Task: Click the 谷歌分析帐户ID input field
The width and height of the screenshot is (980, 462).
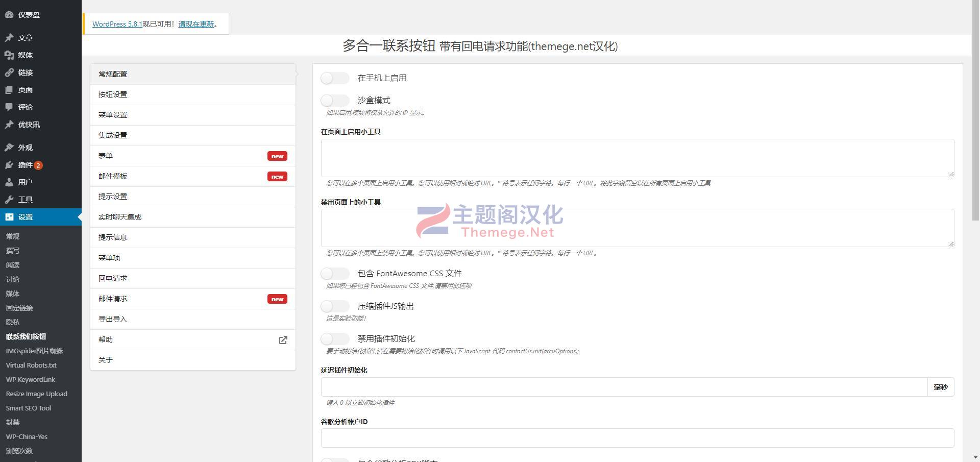Action: [x=638, y=438]
